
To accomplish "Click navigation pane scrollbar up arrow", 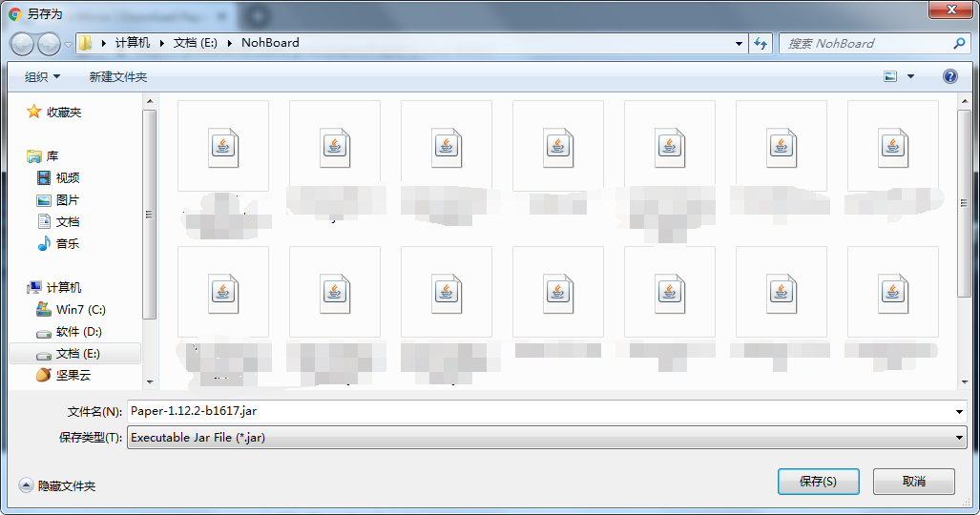I will coord(150,101).
